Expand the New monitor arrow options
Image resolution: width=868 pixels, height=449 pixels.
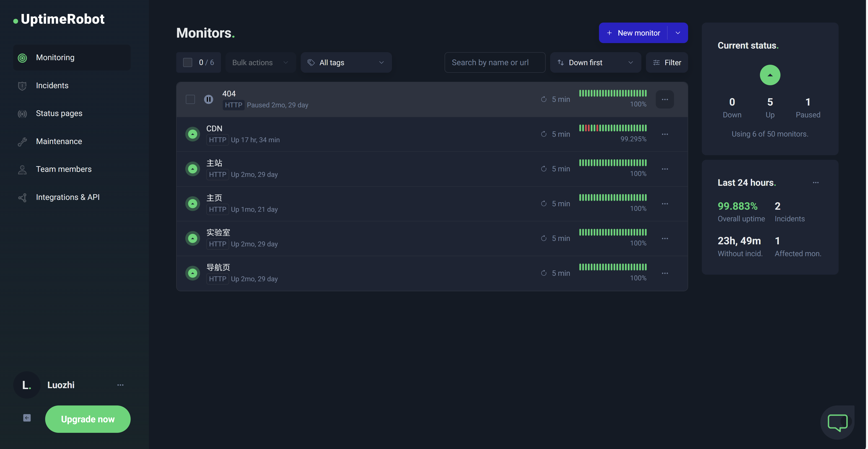678,33
